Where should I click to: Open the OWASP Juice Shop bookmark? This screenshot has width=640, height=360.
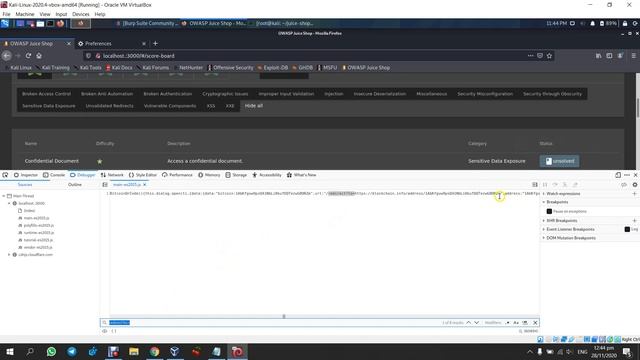coord(366,68)
